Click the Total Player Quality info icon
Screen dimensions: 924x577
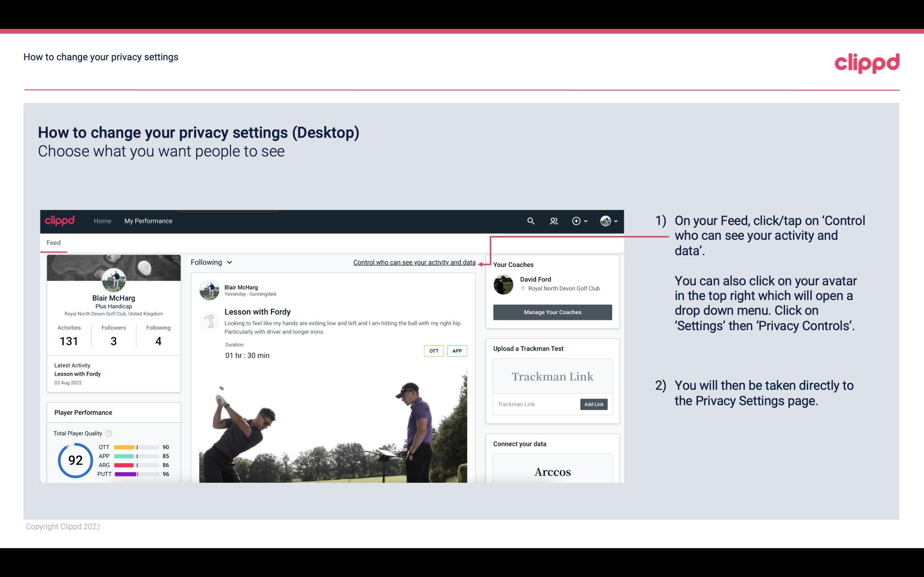108,433
